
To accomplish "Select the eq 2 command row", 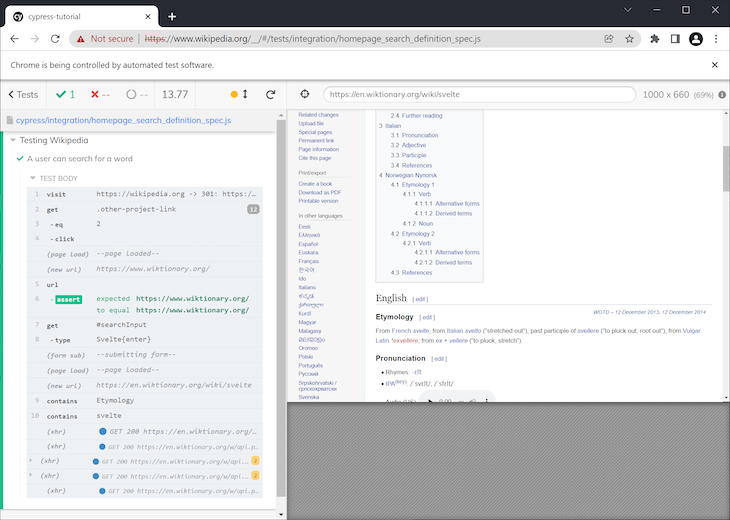I will (144, 224).
